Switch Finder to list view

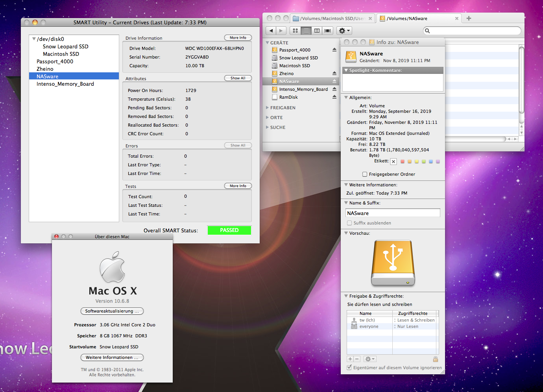pos(306,31)
